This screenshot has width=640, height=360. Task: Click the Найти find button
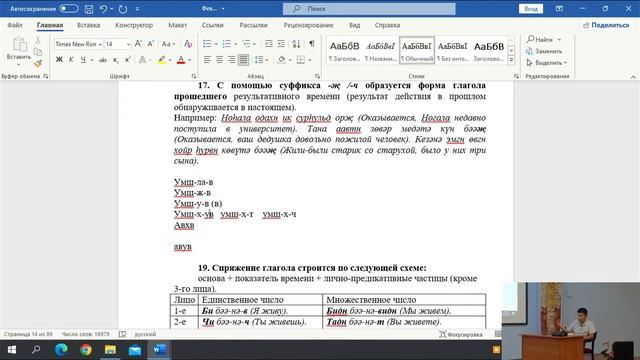click(540, 40)
